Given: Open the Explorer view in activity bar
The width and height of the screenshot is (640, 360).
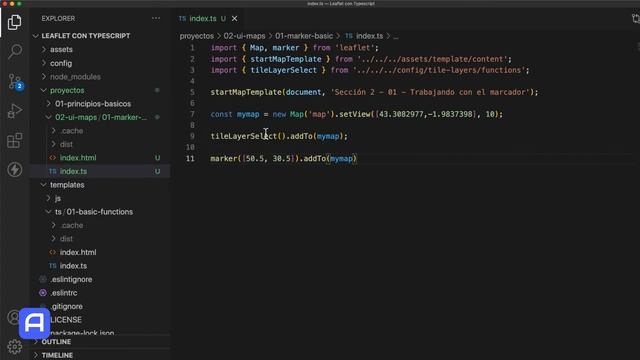Looking at the screenshot, I should coord(15,22).
